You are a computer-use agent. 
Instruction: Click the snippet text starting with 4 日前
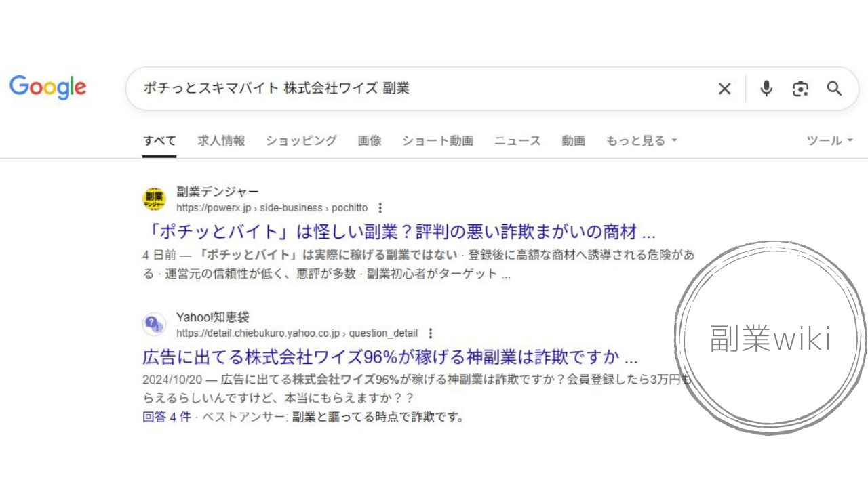(x=418, y=264)
